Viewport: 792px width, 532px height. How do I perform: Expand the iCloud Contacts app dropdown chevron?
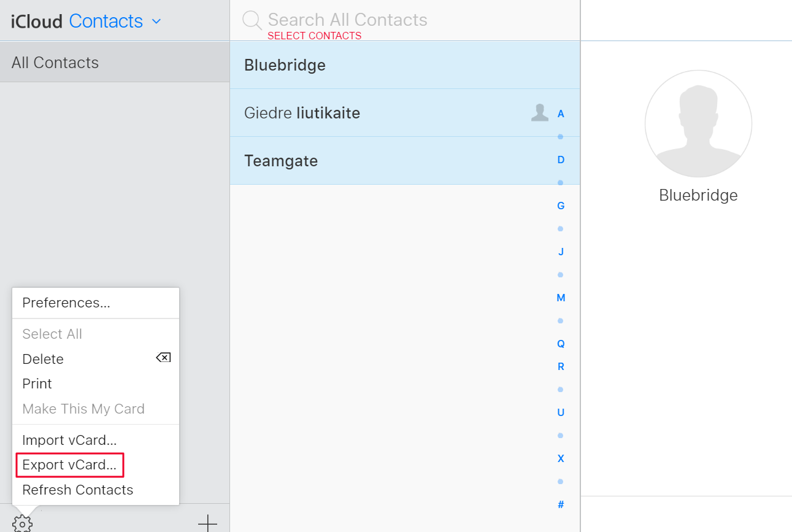pyautogui.click(x=156, y=21)
